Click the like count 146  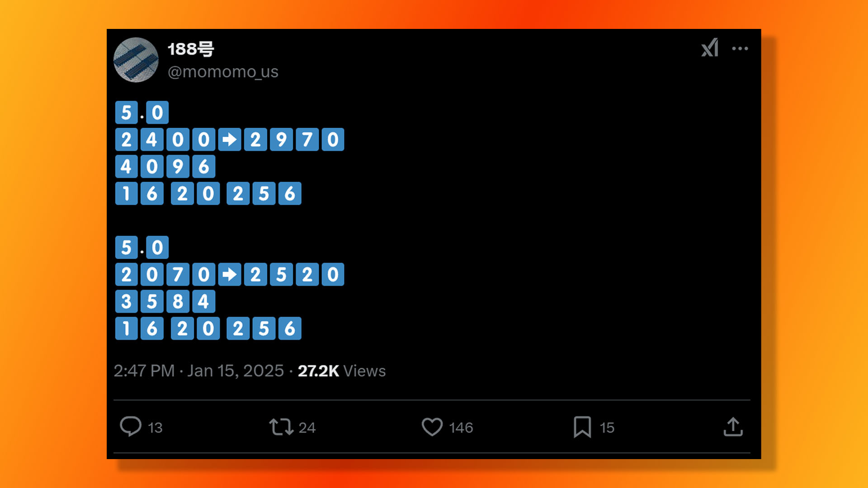[x=461, y=428]
